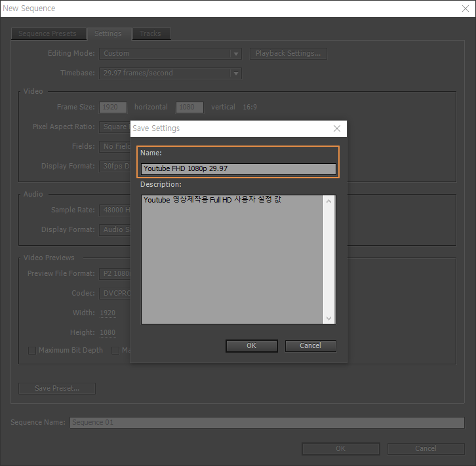Open the Tracks tab
Screen dimensions: 476x466
(x=151, y=33)
